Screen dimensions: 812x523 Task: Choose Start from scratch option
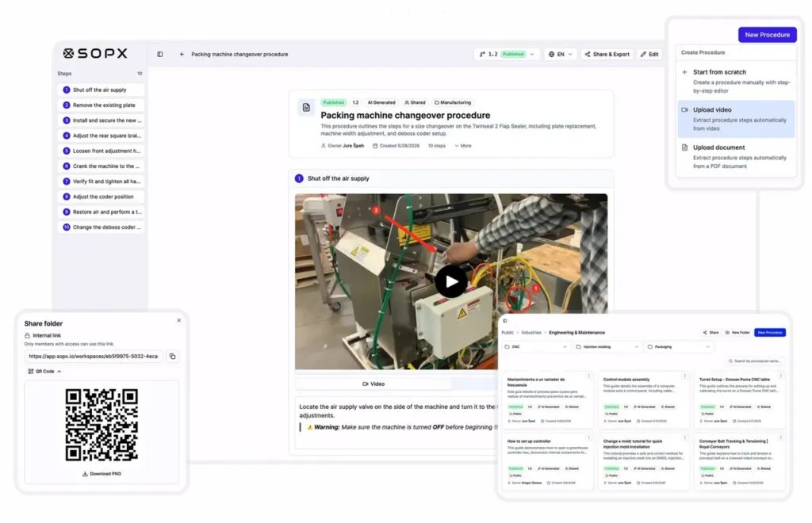[736, 81]
